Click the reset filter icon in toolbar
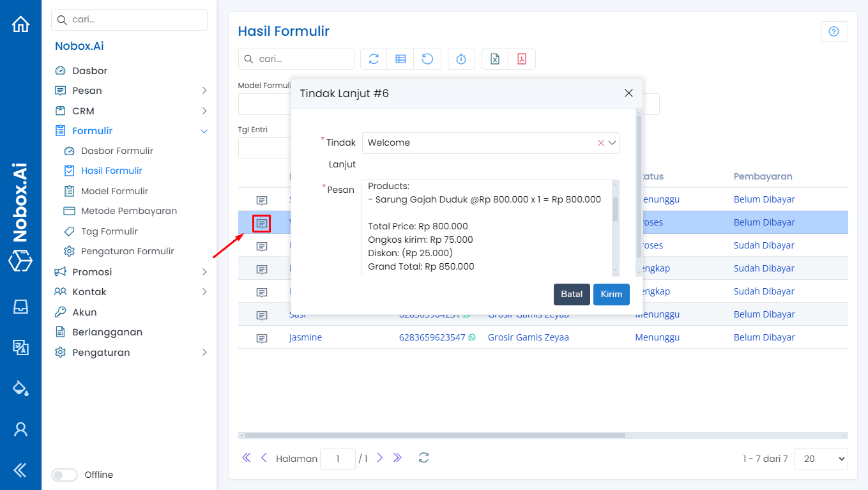 coord(428,59)
